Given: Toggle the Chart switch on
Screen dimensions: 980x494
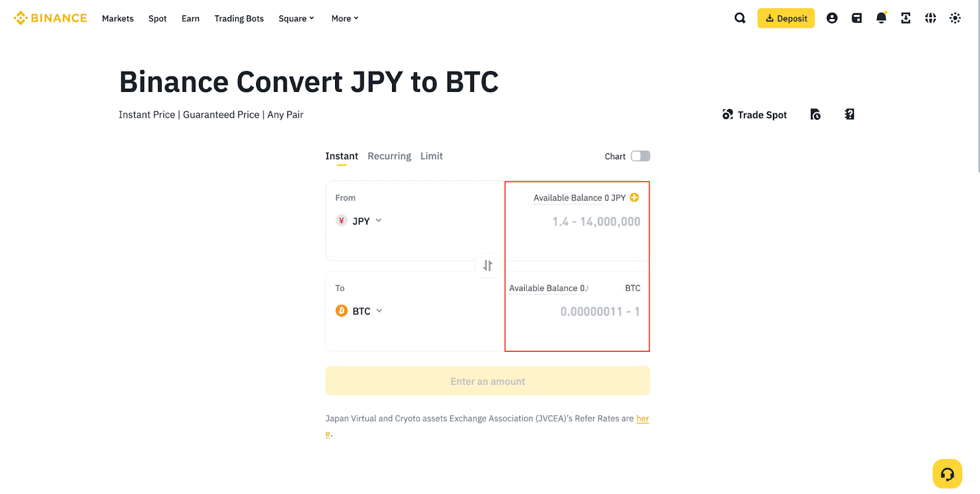Looking at the screenshot, I should [x=640, y=156].
